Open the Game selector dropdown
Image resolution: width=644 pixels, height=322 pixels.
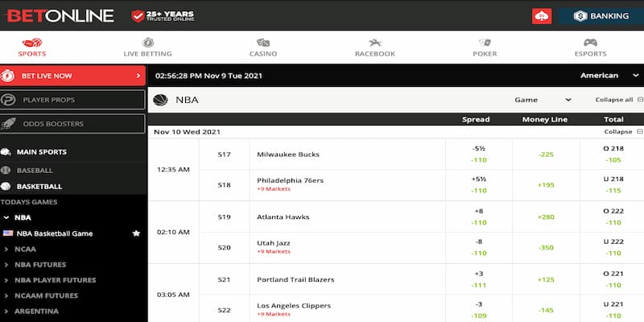pos(543,100)
